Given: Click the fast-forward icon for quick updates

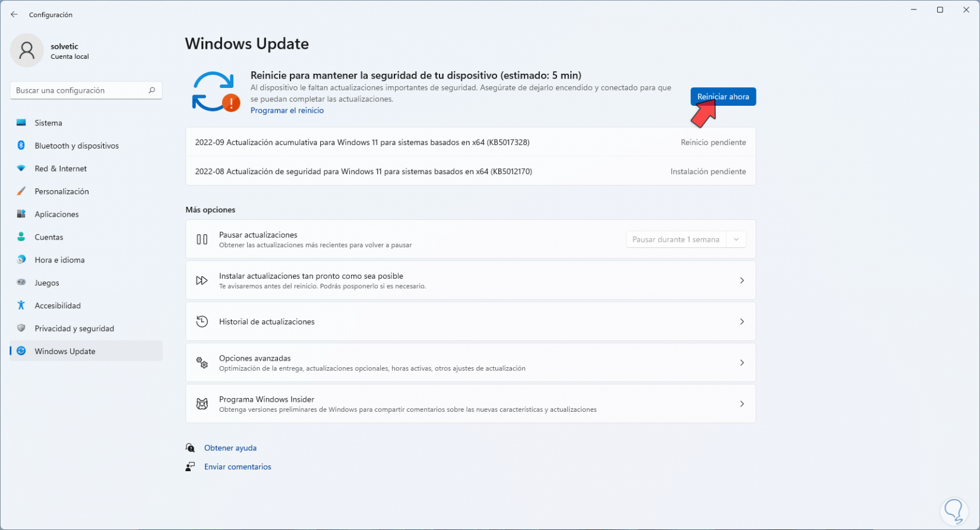Looking at the screenshot, I should 202,280.
